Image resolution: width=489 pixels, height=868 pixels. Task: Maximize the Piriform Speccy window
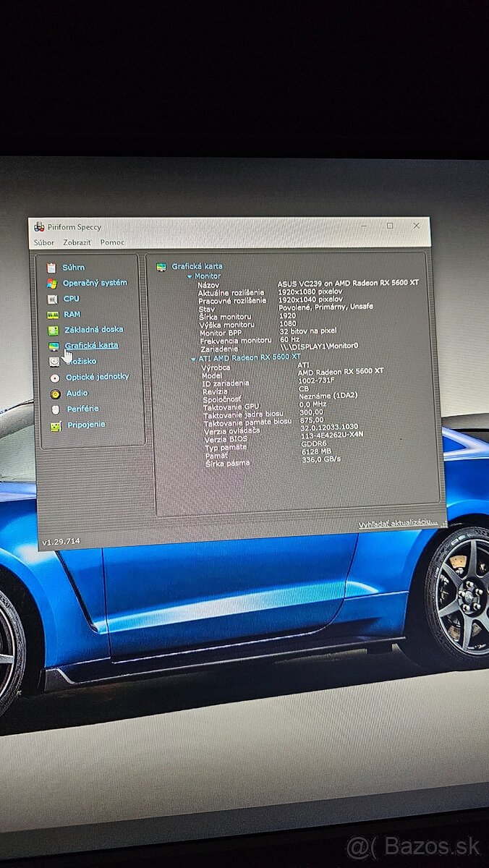click(x=390, y=226)
